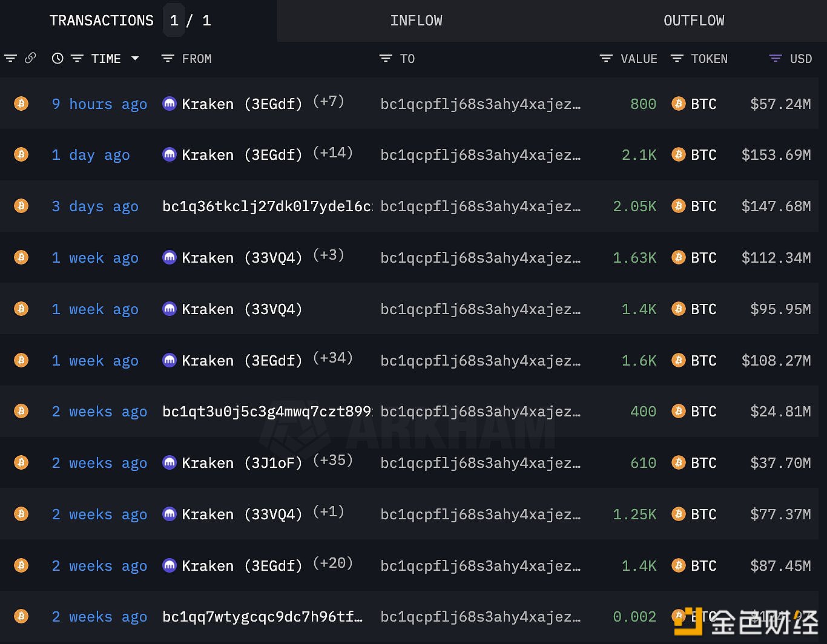
Task: Open Kraken (33VQ4) sender on the $95.95M row
Action: coord(242,309)
